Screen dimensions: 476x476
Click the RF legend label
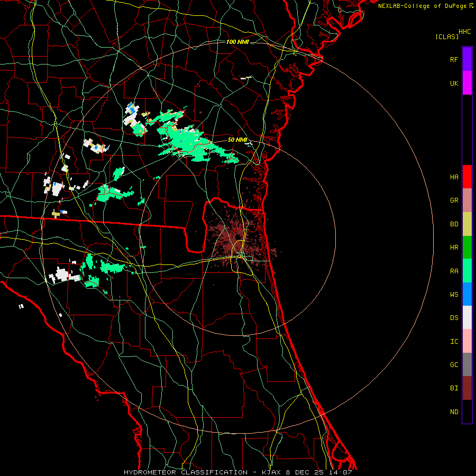(x=454, y=59)
